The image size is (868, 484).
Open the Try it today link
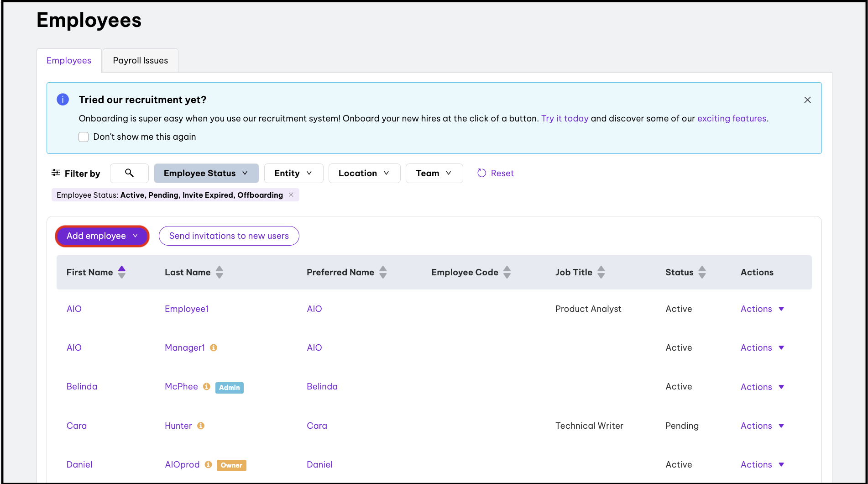[x=565, y=118]
